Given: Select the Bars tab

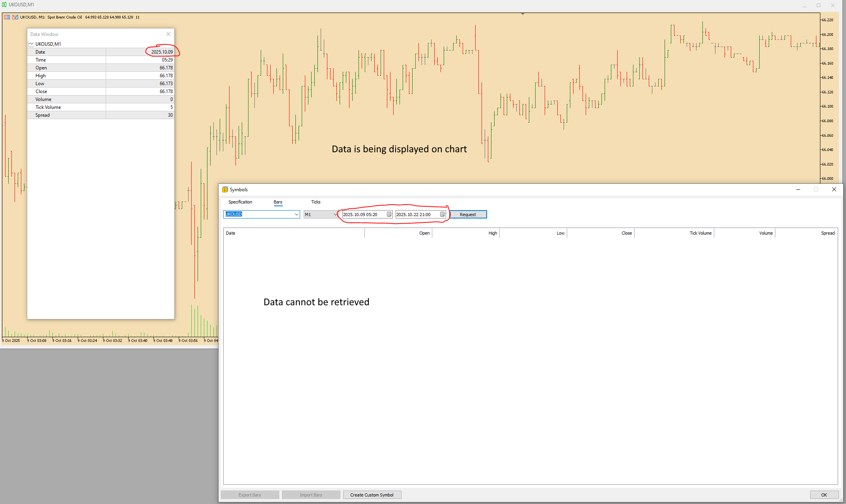Looking at the screenshot, I should (278, 202).
